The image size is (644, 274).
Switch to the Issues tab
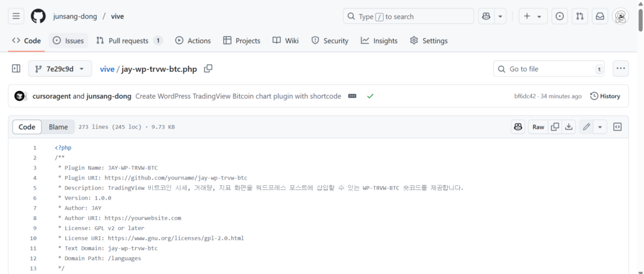pos(68,41)
